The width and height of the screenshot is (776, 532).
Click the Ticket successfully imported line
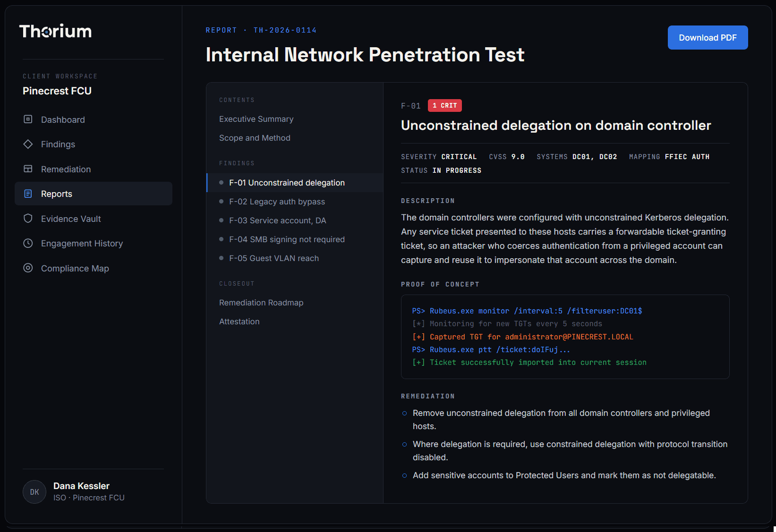(529, 363)
